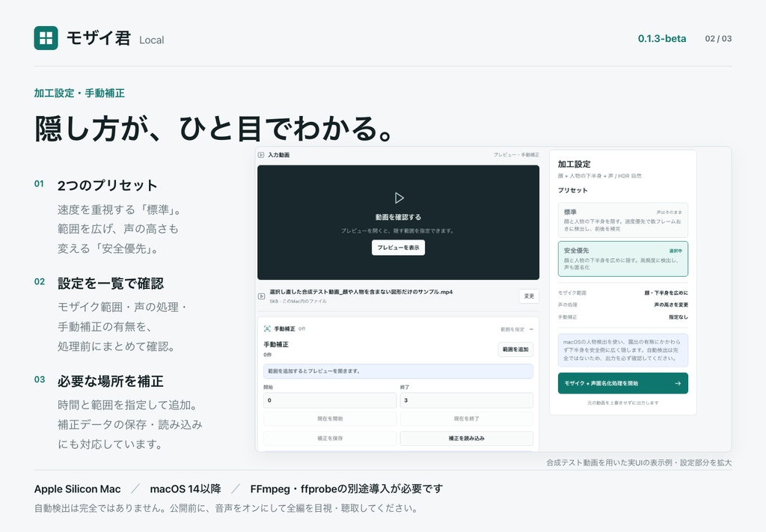Click the play triangle in the dark preview area
766x532 pixels.
[399, 198]
